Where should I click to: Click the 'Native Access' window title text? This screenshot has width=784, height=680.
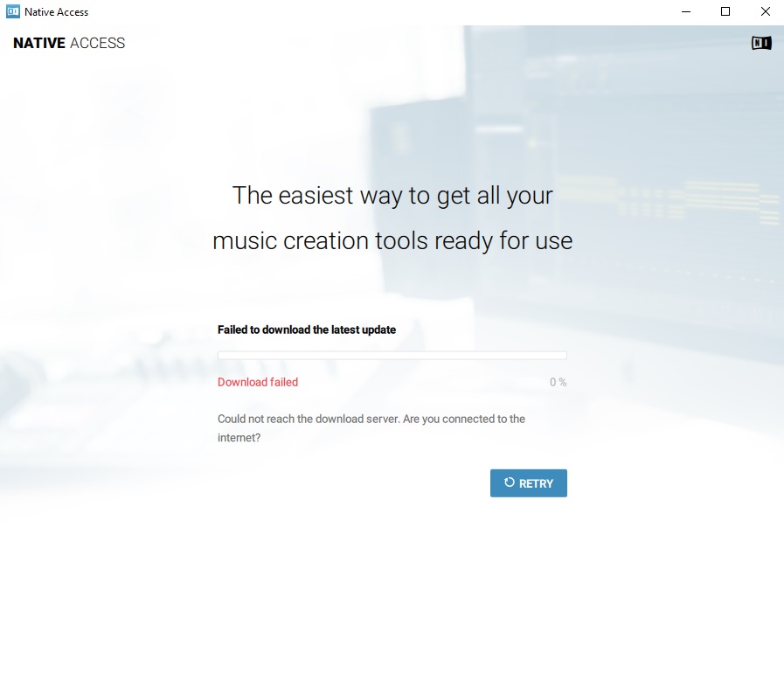coord(56,12)
